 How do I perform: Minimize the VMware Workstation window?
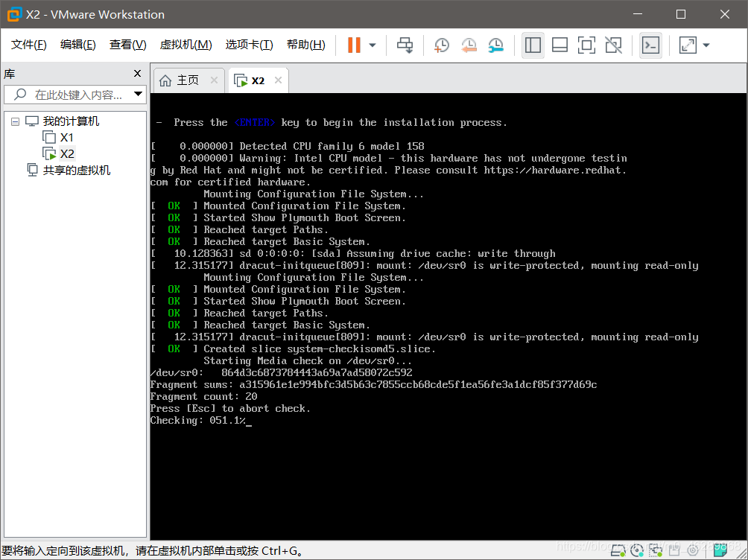click(637, 14)
